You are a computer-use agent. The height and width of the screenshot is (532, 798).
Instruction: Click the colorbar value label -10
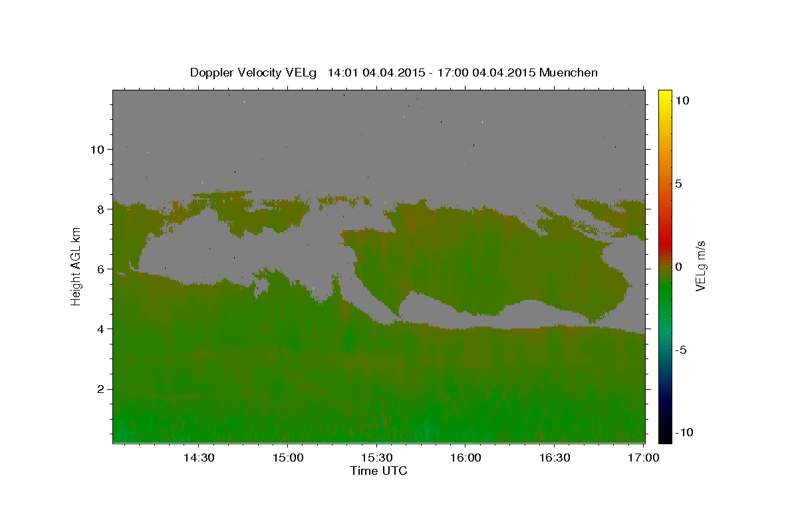pyautogui.click(x=683, y=433)
